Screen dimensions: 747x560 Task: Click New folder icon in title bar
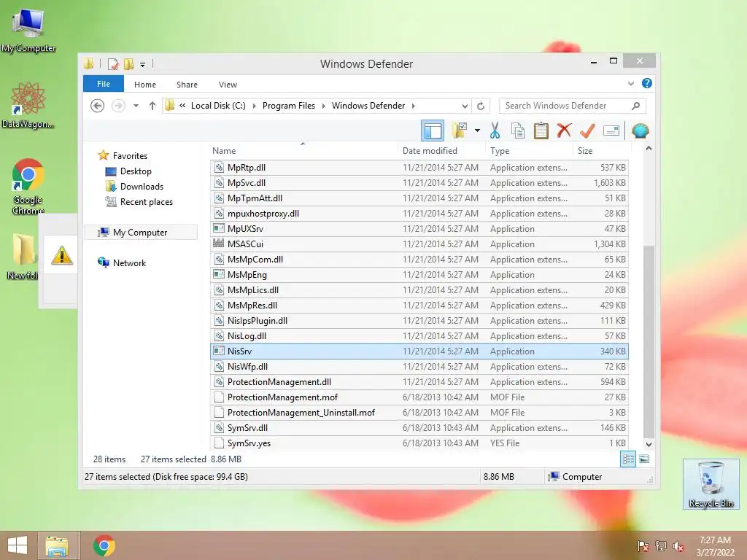128,64
